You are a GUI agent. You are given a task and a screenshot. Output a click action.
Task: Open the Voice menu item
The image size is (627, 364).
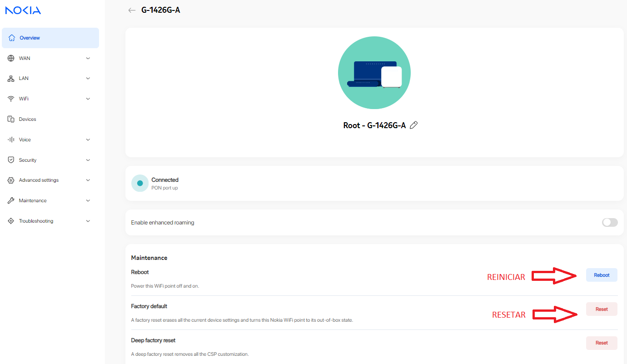pyautogui.click(x=50, y=140)
